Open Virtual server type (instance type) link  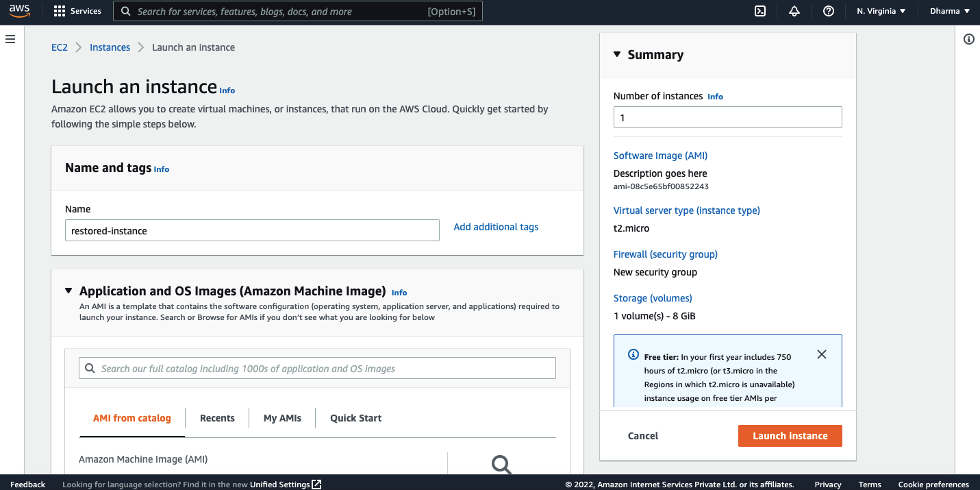coord(687,210)
